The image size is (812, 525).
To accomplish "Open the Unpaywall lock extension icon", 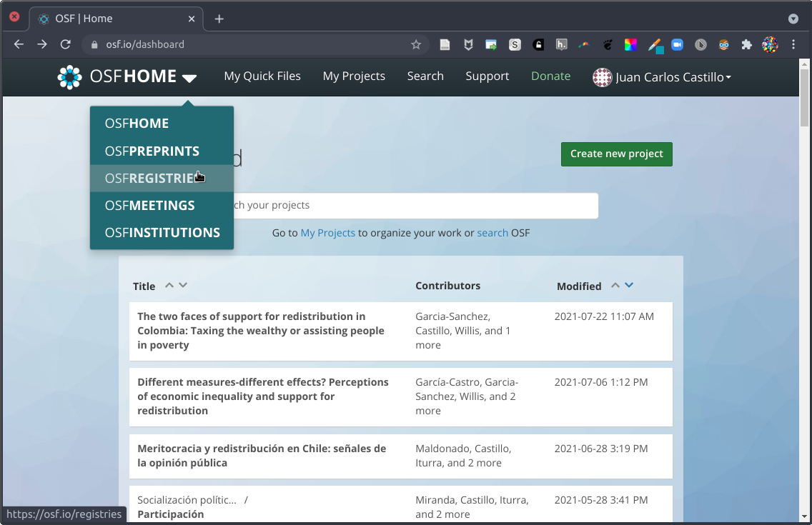I will click(x=538, y=44).
